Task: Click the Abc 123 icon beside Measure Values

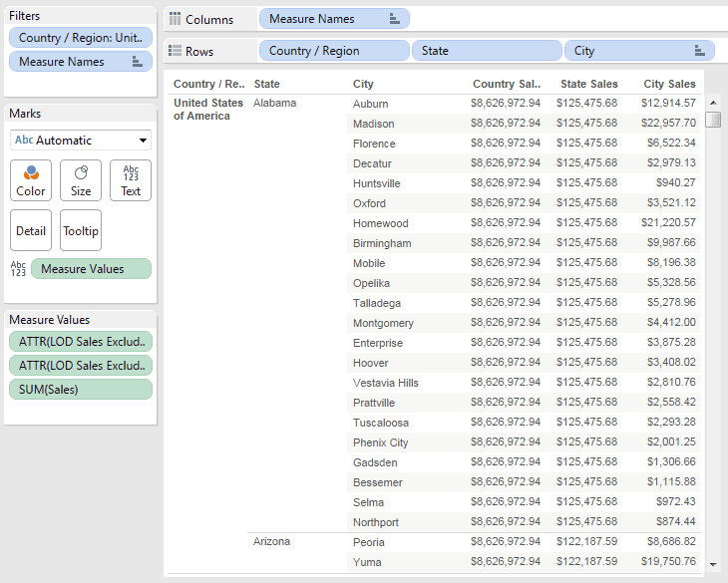Action: tap(18, 268)
